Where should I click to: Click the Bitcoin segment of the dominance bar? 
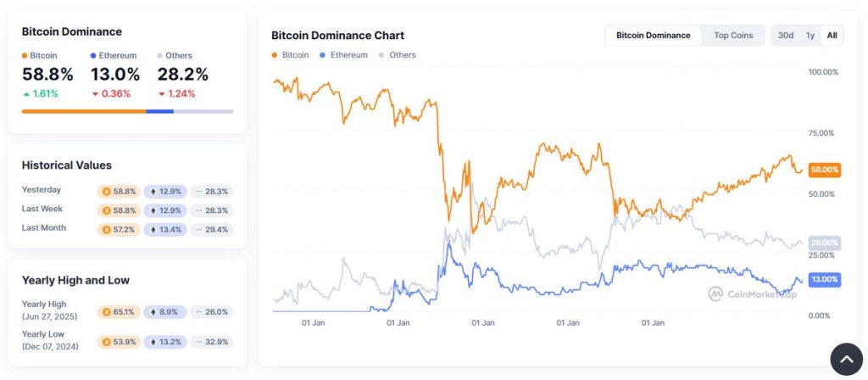(x=83, y=111)
